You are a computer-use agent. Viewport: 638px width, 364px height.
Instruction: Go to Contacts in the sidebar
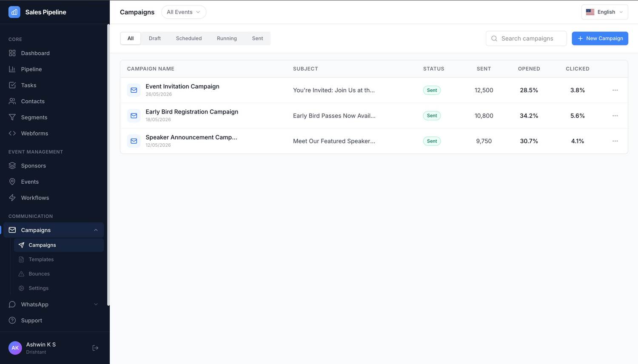[x=54, y=101]
